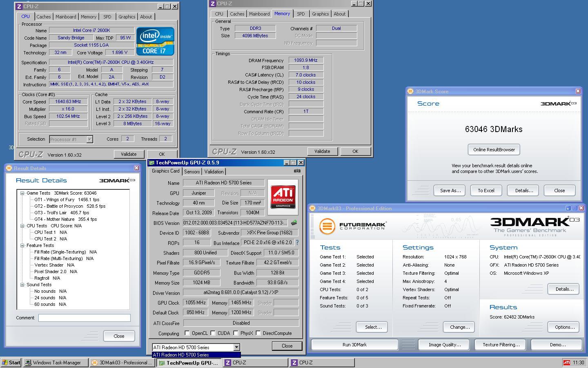The width and height of the screenshot is (588, 368).
Task: Click the System Details button in 3DMark03
Action: coord(564,289)
